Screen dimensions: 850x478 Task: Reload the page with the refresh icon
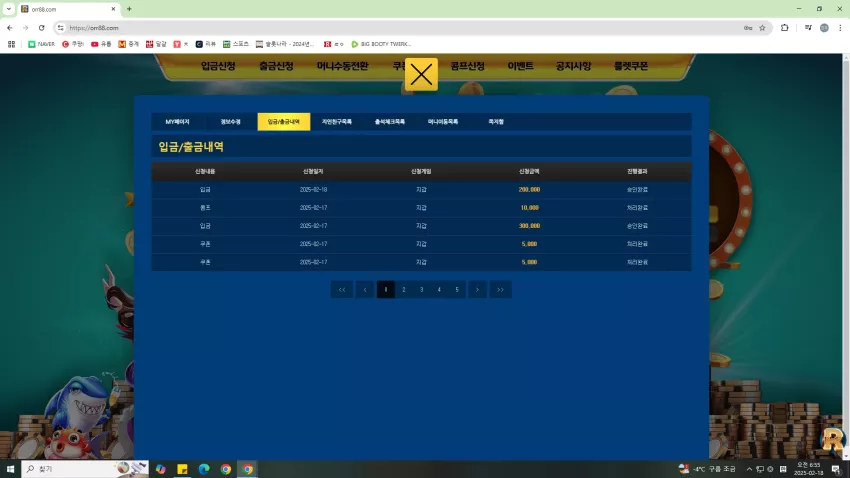(x=42, y=28)
